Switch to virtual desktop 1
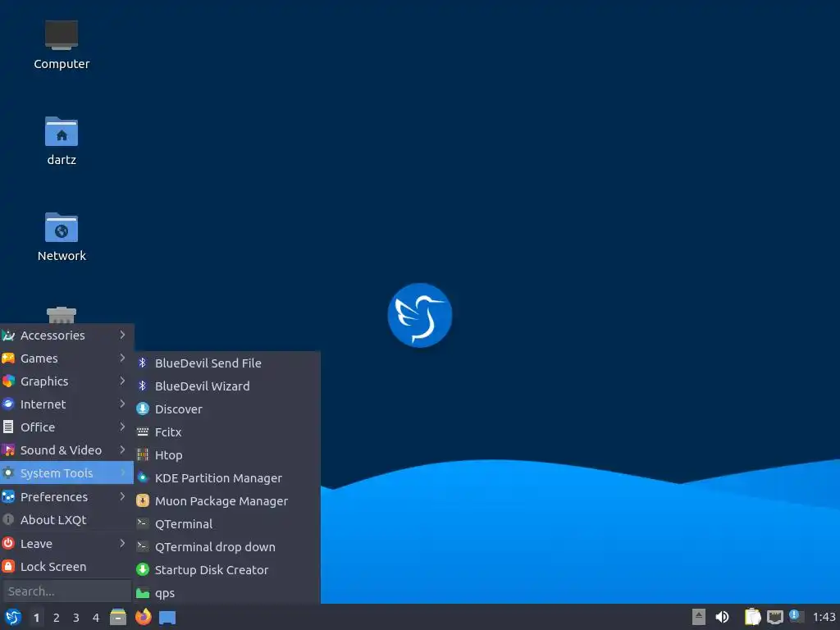The width and height of the screenshot is (840, 630). click(36, 618)
